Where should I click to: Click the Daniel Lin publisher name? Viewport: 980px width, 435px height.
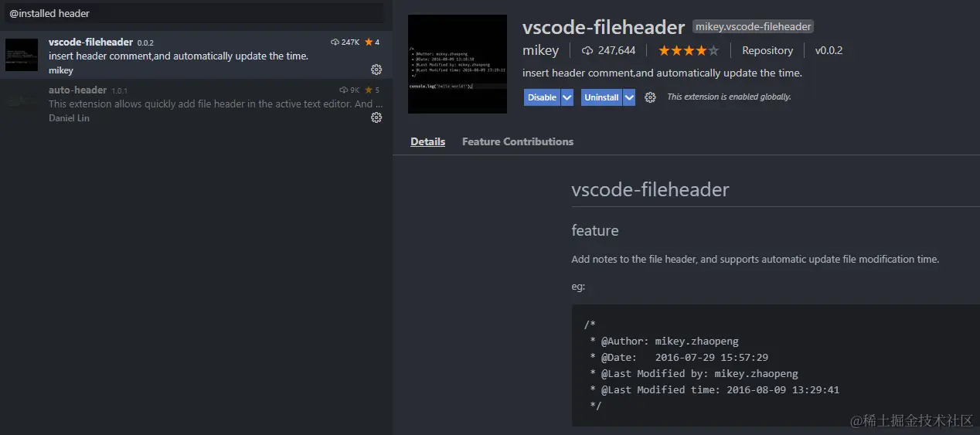[69, 117]
